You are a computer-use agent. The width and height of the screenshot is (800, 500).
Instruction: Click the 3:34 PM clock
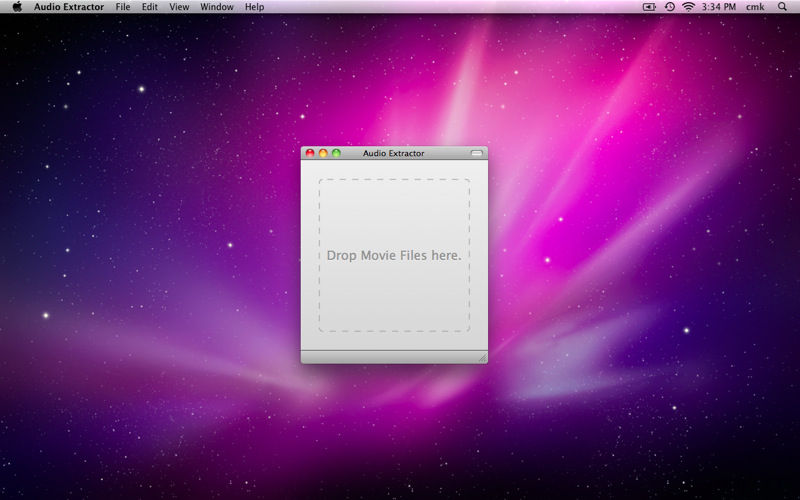tap(718, 7)
